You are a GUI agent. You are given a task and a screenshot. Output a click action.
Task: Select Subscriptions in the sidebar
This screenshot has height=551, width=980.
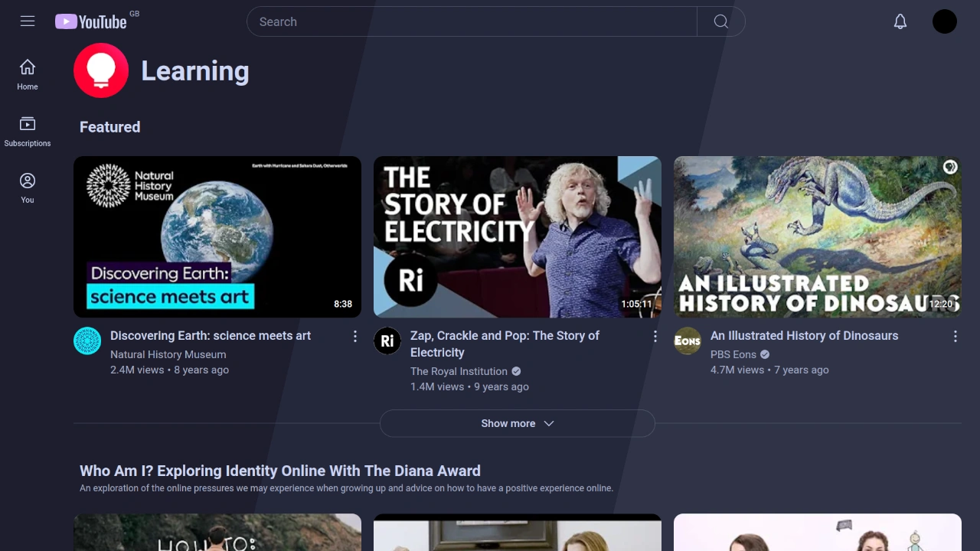click(28, 132)
